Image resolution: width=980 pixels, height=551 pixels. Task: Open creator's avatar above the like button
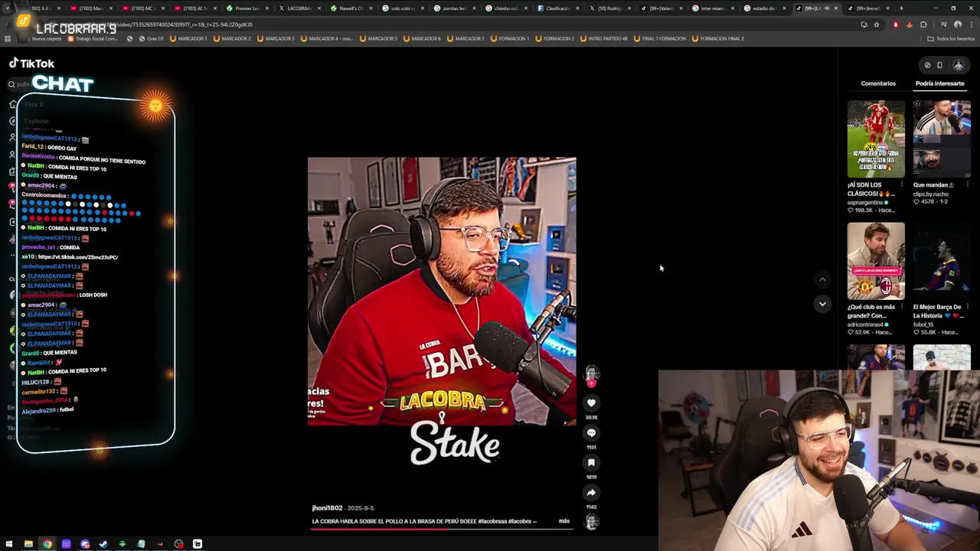point(591,373)
